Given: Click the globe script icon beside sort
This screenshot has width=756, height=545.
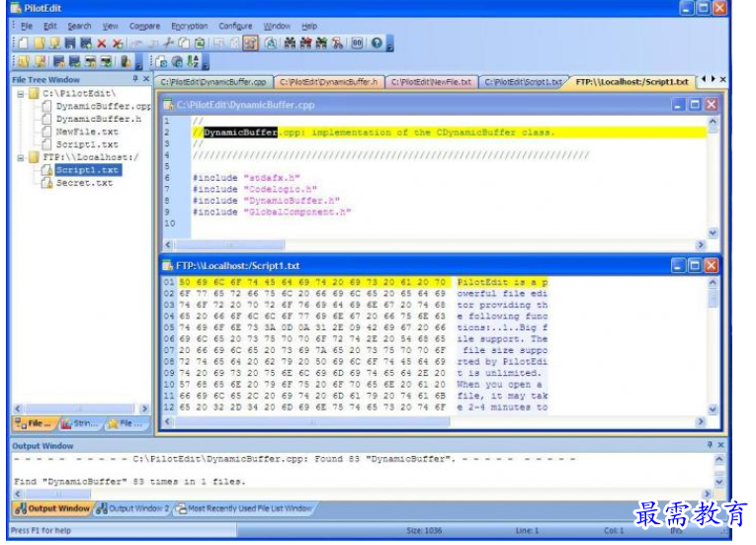Looking at the screenshot, I should pyautogui.click(x=178, y=61).
